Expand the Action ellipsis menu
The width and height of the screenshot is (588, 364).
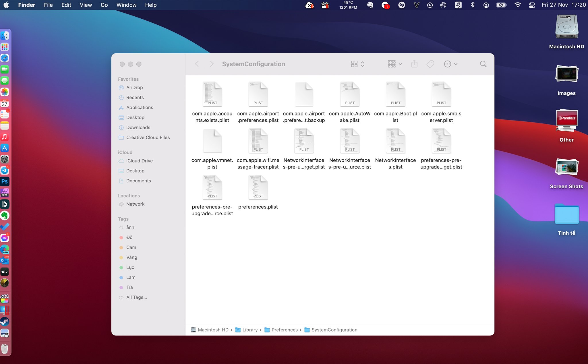point(450,64)
